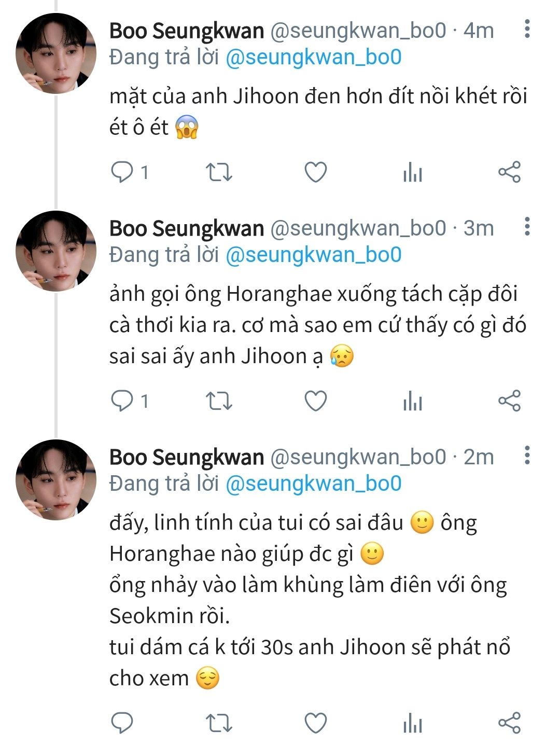Like the tweet posted 3m ago
The height and width of the screenshot is (745, 560).
coord(315,401)
